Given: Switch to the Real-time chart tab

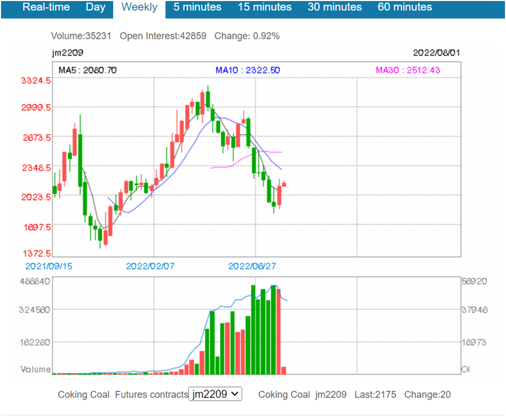Looking at the screenshot, I should [x=46, y=7].
